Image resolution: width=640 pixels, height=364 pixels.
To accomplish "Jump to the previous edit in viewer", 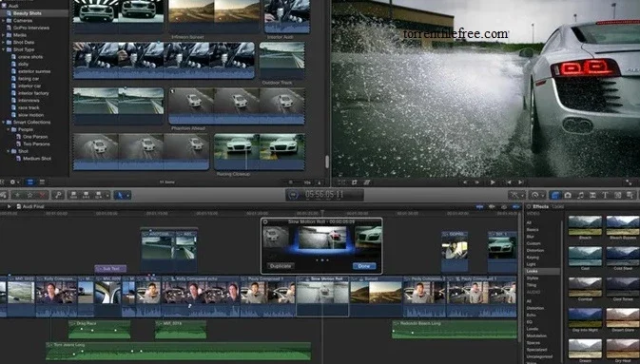I will tap(509, 182).
